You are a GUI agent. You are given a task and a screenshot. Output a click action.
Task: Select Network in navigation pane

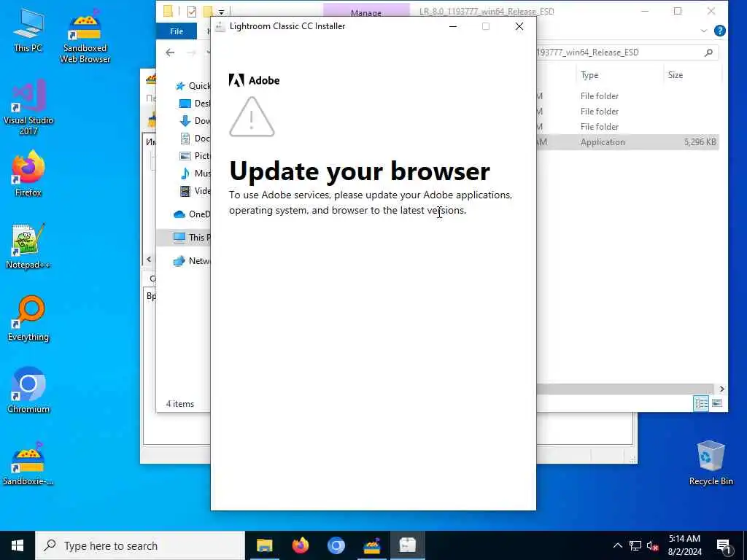192,261
